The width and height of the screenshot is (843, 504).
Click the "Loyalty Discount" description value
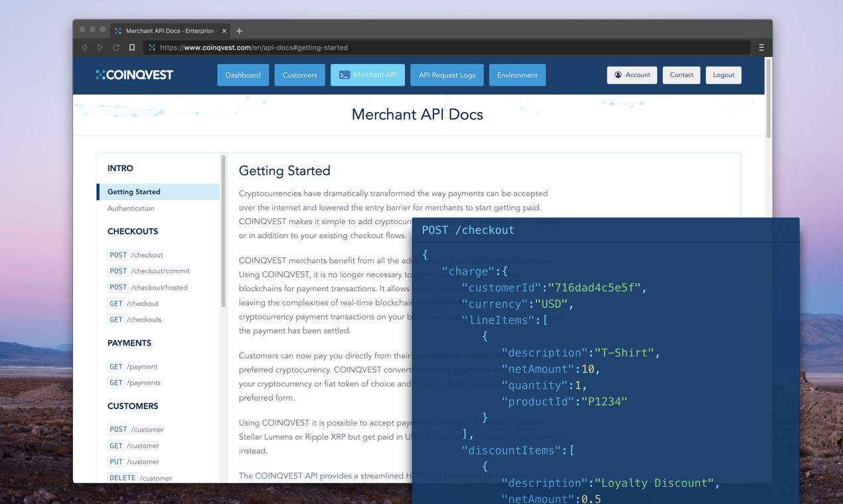point(654,483)
